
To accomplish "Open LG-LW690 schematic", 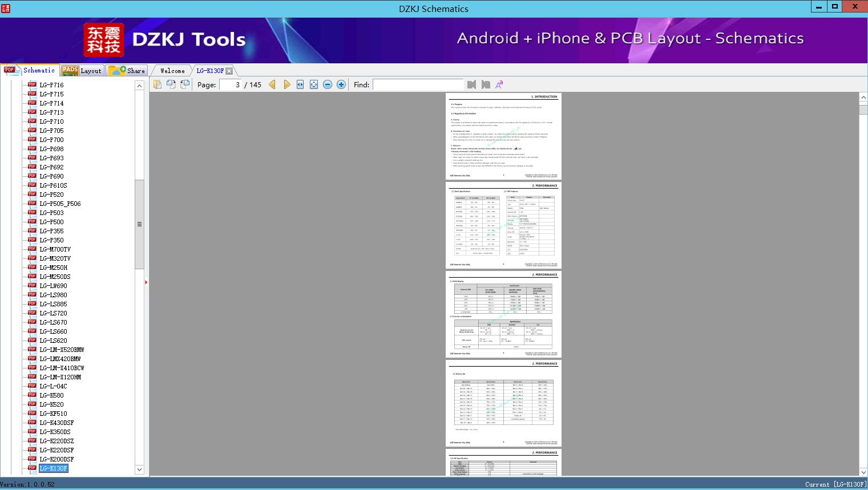I will point(53,286).
